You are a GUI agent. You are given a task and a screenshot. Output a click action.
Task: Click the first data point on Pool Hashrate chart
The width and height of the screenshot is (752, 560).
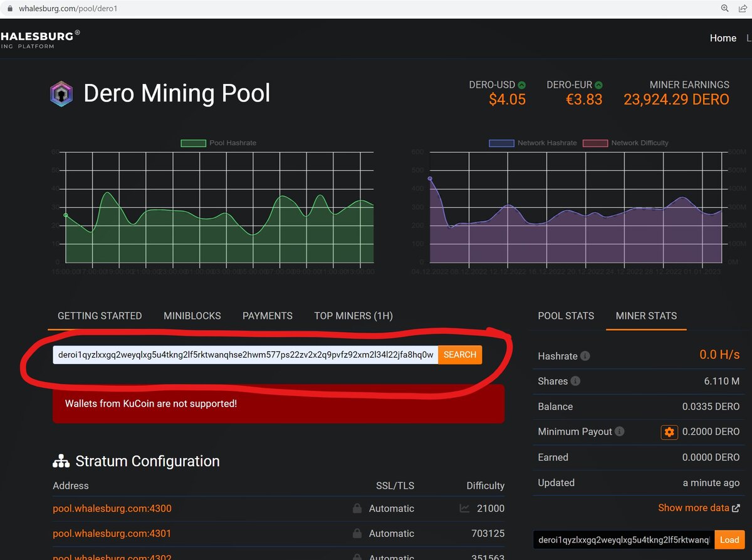tap(66, 215)
